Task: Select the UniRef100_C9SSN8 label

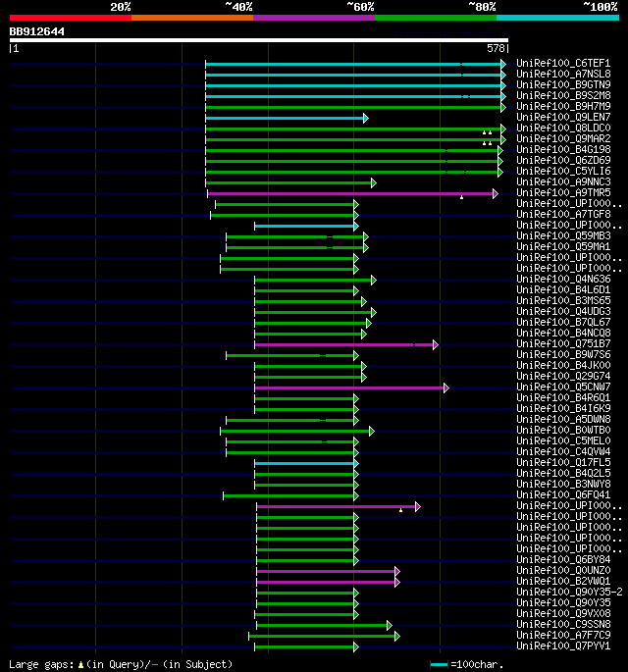Action: 563,625
